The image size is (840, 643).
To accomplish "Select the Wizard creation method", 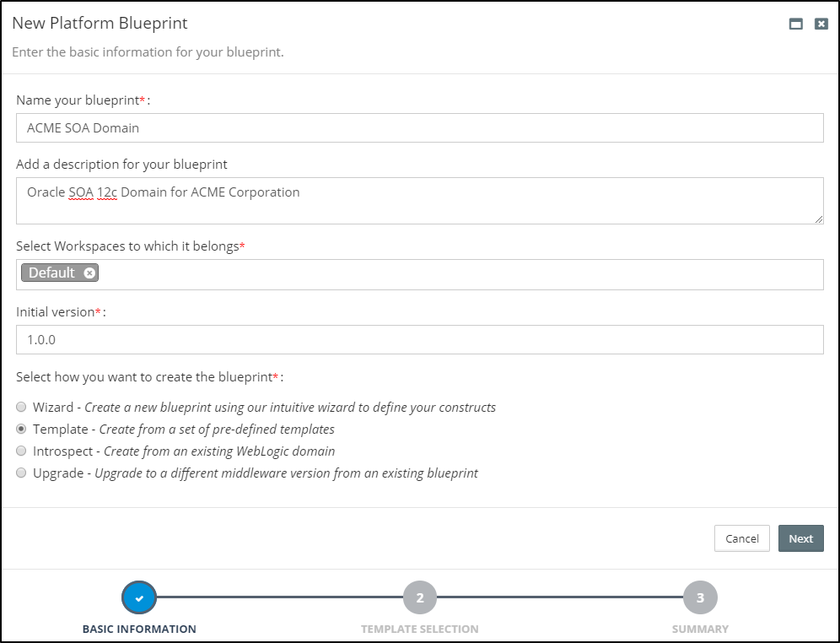I will pos(21,407).
